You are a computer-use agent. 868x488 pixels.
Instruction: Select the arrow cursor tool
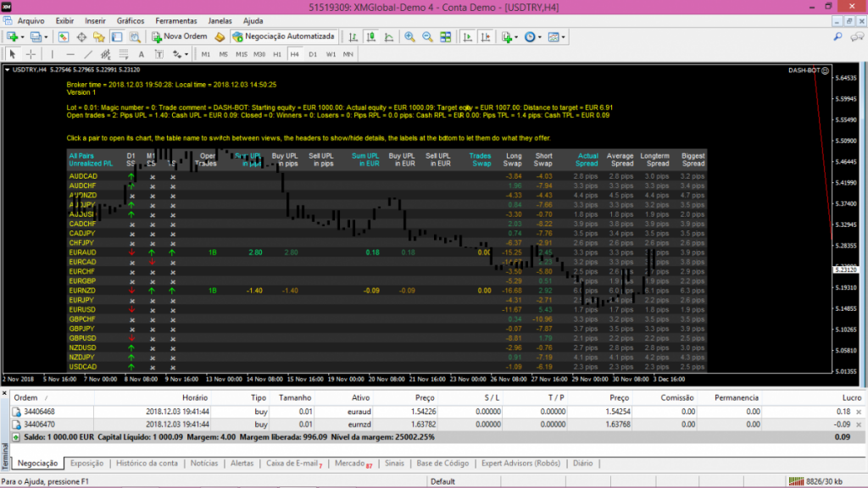tap(12, 54)
